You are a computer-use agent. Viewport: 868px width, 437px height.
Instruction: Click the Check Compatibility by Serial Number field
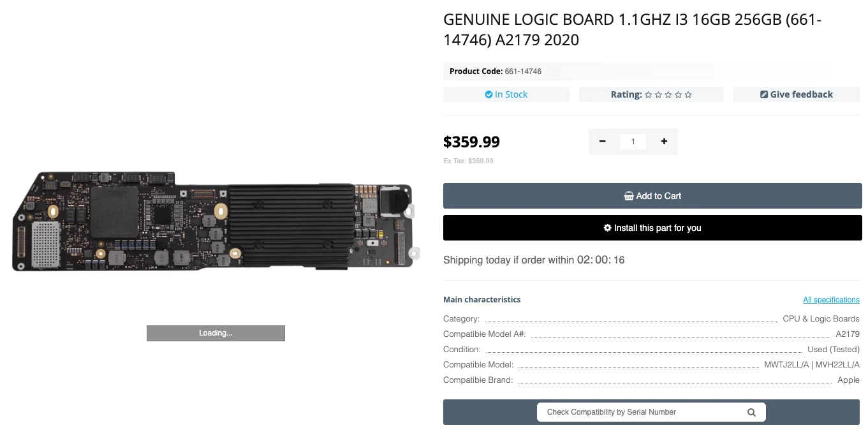pos(641,412)
